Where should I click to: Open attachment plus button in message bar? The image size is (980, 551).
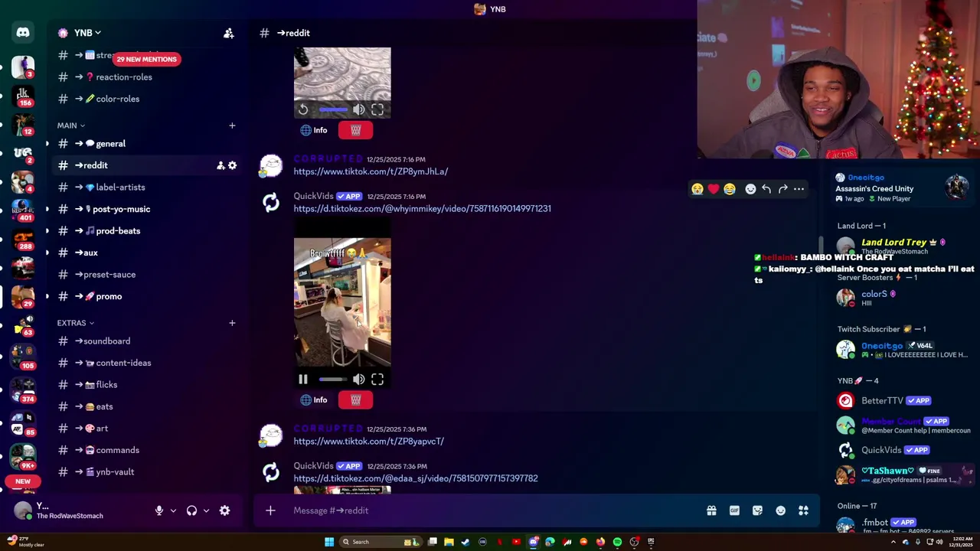click(270, 510)
